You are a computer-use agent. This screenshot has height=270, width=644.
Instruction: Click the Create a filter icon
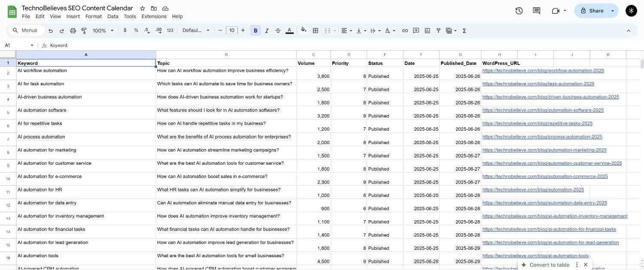tap(438, 31)
